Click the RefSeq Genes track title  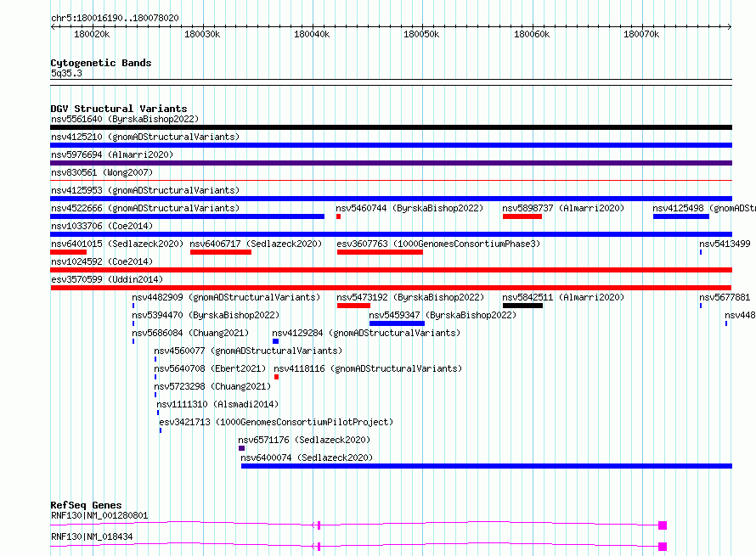coord(86,505)
